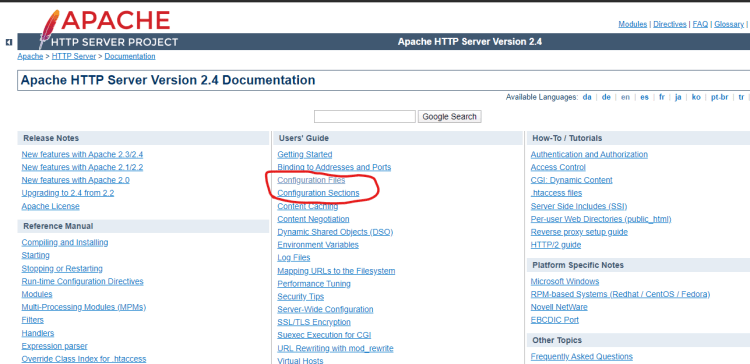Go to the Apache breadcrumb link
The image size is (750, 364).
tap(30, 56)
